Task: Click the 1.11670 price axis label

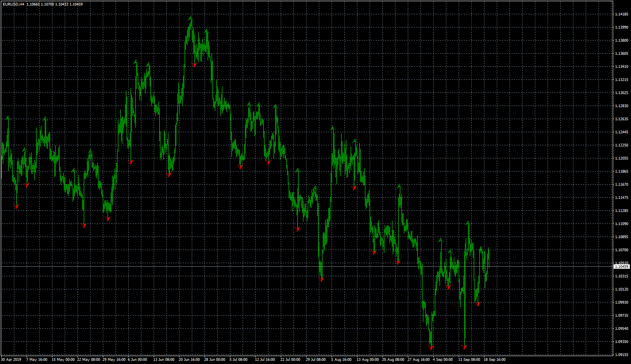Action: pyautogui.click(x=621, y=185)
